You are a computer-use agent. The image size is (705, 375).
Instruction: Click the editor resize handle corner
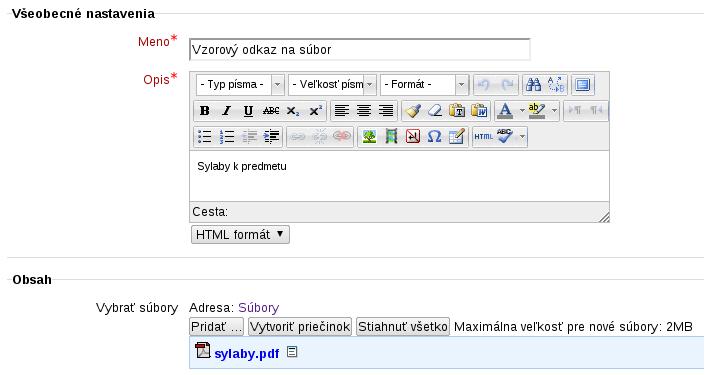[x=604, y=217]
